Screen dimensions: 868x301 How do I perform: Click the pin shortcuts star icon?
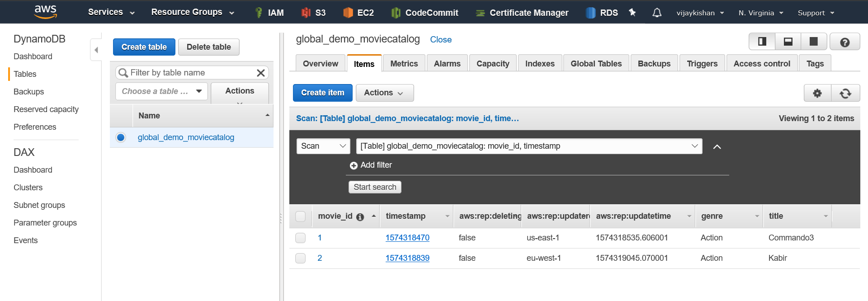[x=632, y=13]
